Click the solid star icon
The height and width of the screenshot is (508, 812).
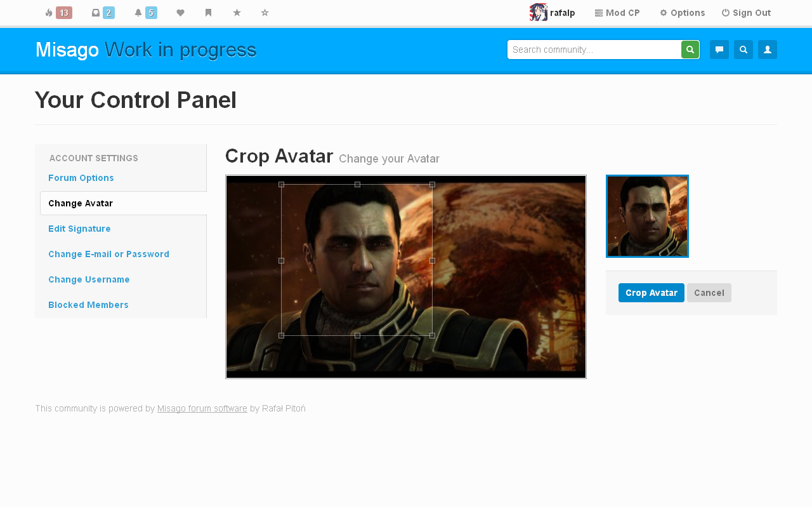coord(237,13)
